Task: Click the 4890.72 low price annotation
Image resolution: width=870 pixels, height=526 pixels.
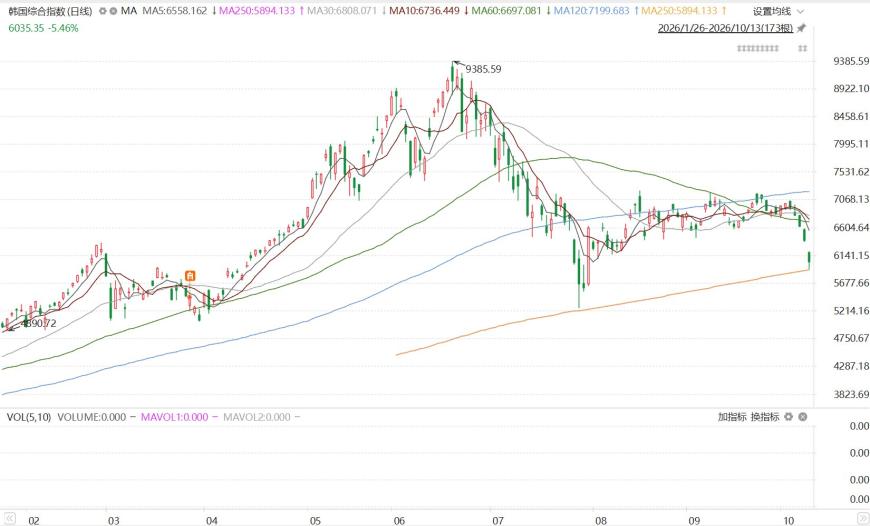Action: coord(39,323)
